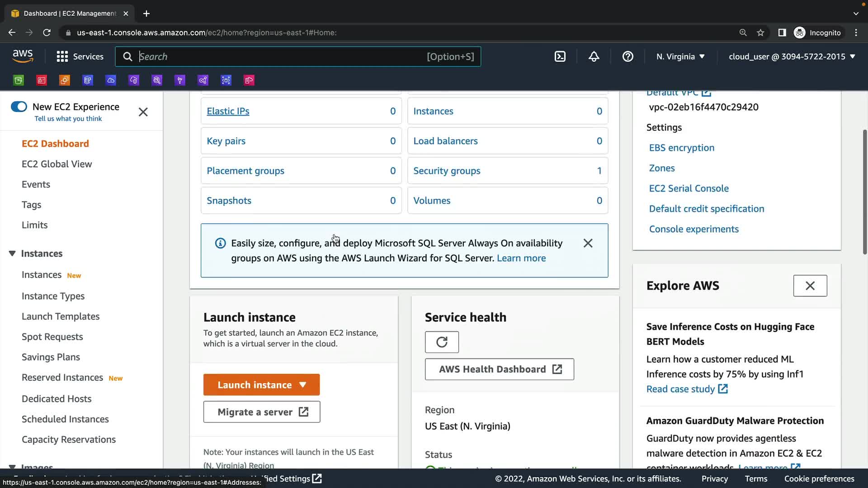
Task: Collapse the Instances navigation section
Action: tap(12, 253)
